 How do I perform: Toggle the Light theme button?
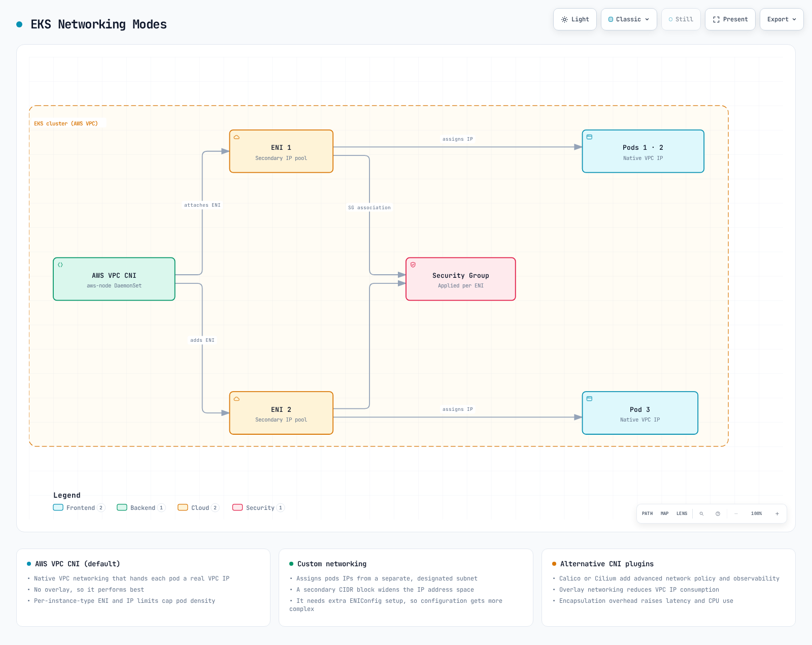coord(575,19)
